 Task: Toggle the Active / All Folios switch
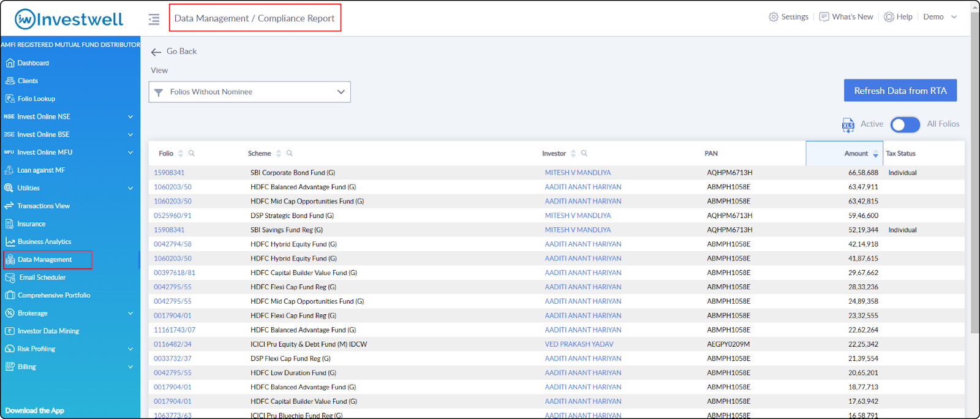(x=905, y=125)
